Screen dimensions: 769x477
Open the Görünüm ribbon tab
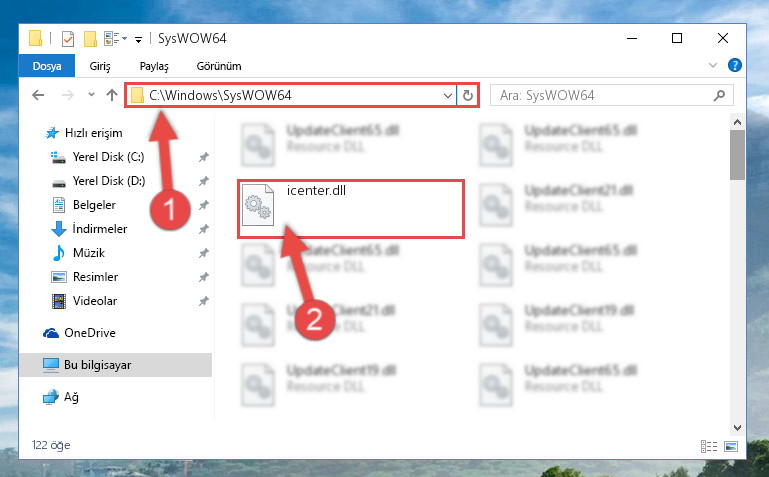pyautogui.click(x=219, y=66)
